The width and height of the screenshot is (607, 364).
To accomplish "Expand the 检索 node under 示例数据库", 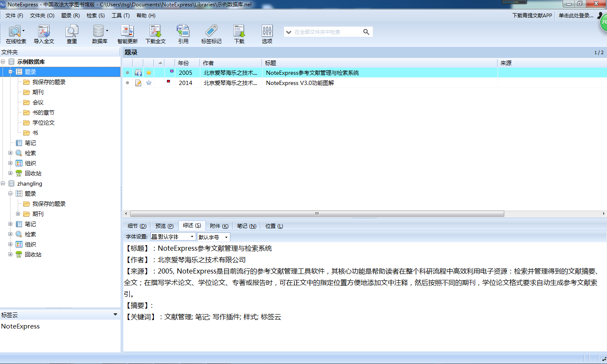I will tap(11, 153).
